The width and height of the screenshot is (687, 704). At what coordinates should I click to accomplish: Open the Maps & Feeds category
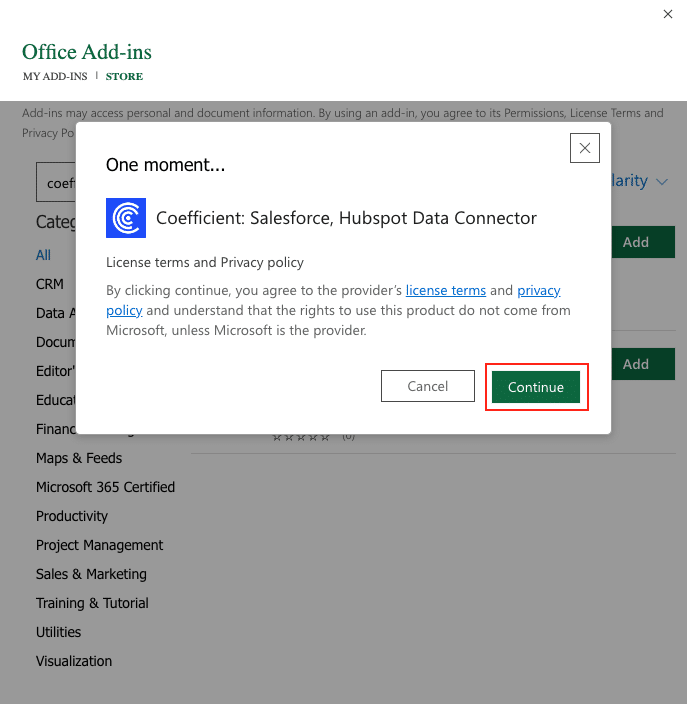[x=79, y=458]
